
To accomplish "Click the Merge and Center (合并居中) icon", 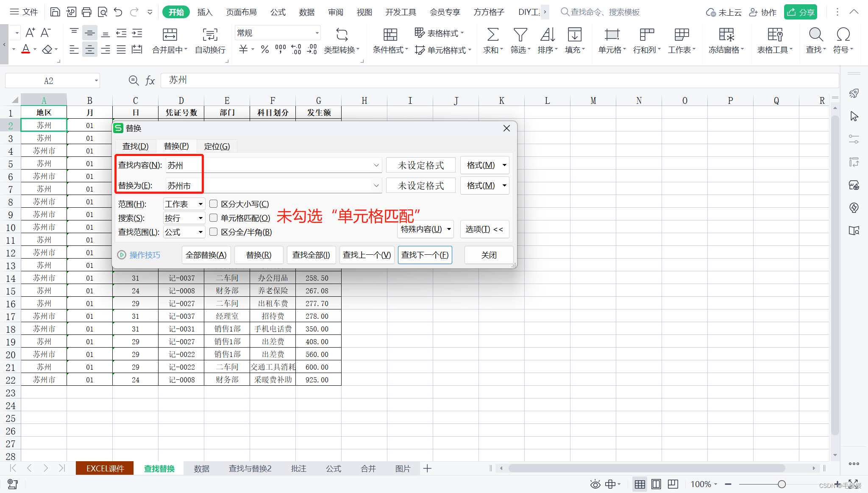I will (170, 35).
